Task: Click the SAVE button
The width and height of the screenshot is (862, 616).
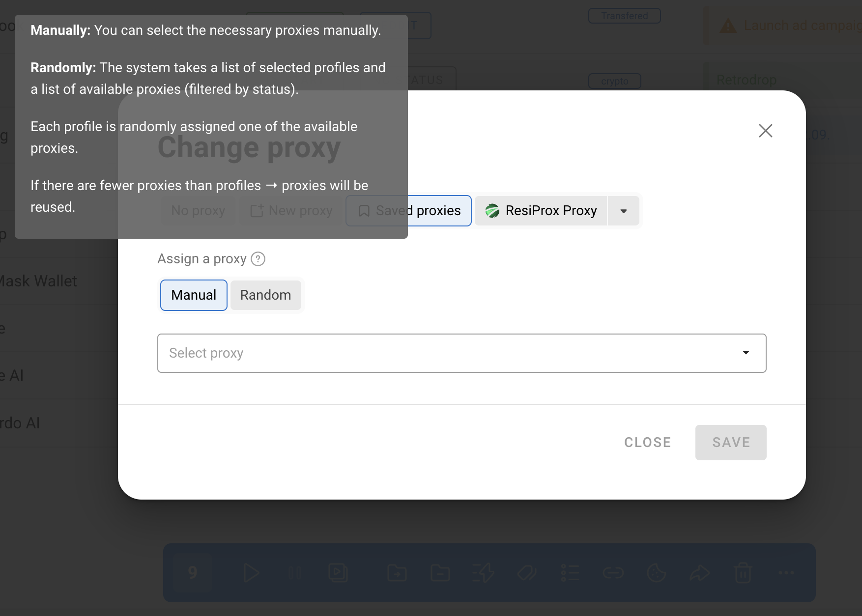Action: [731, 443]
